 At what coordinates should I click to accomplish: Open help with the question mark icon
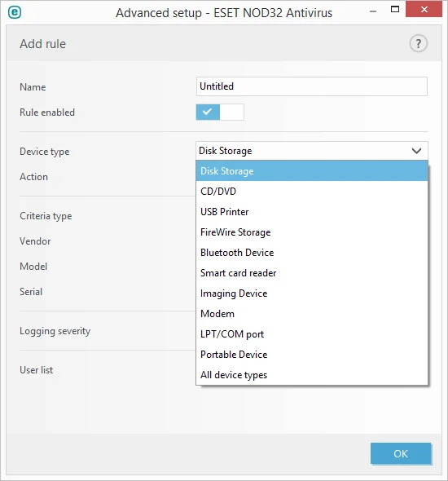coord(419,43)
